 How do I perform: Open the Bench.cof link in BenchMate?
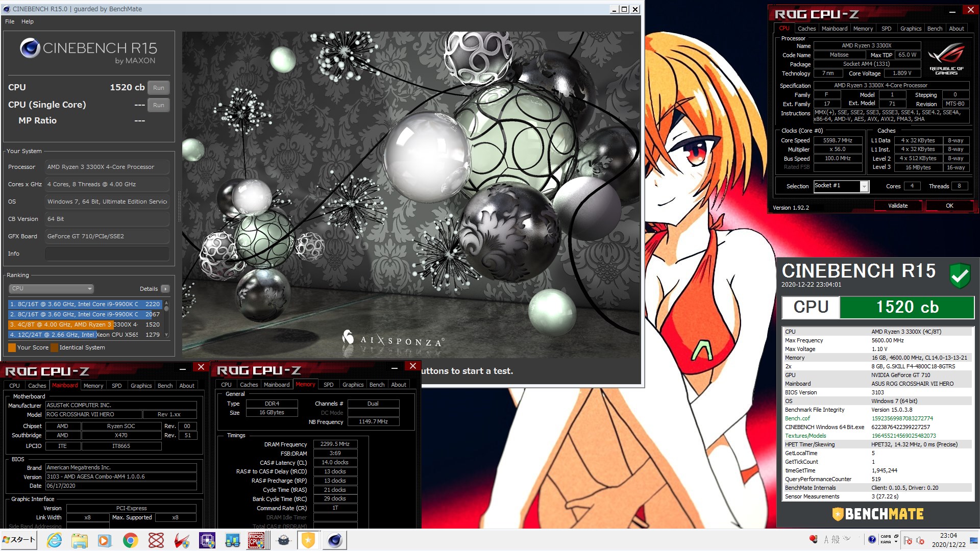797,418
